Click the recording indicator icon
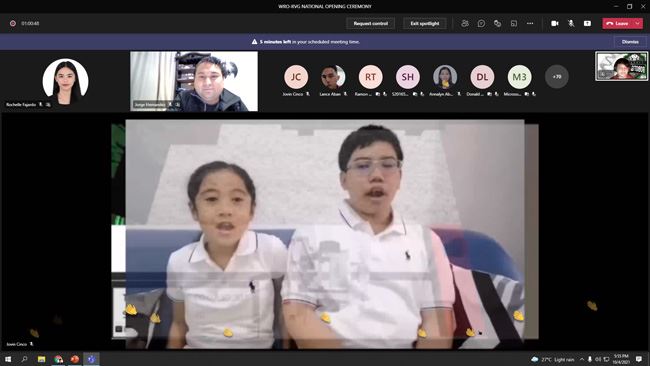The height and width of the screenshot is (366, 650). pyautogui.click(x=13, y=24)
